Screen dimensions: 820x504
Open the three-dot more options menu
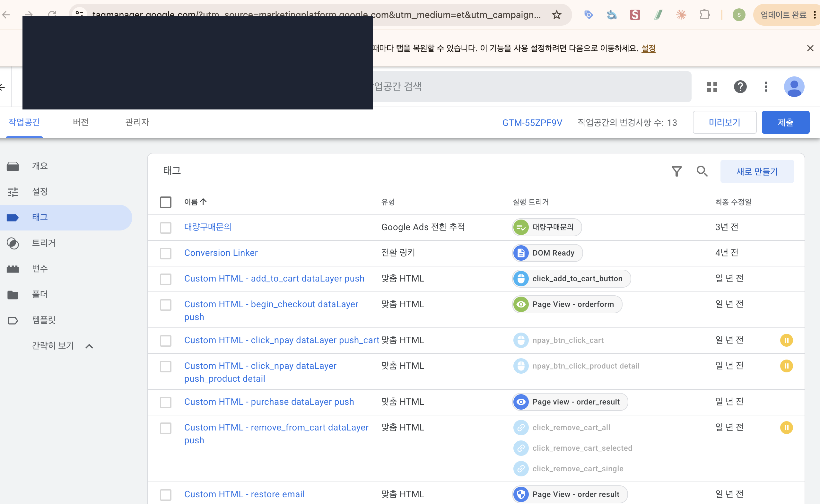point(766,87)
